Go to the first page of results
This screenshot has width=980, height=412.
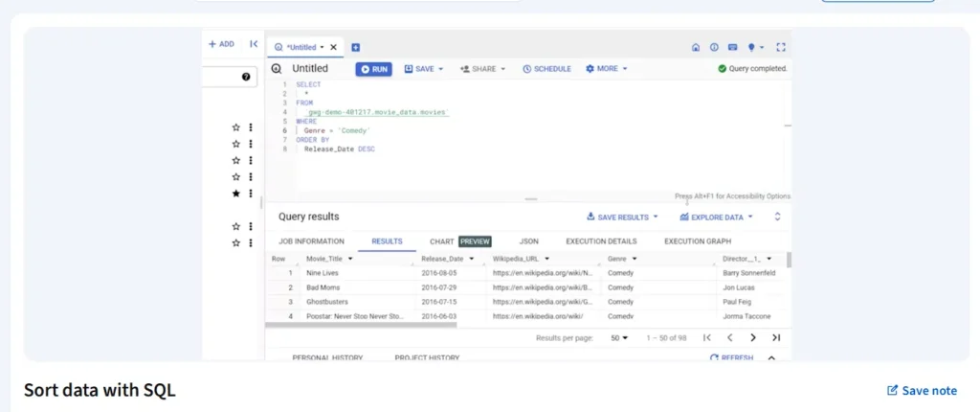(x=707, y=337)
